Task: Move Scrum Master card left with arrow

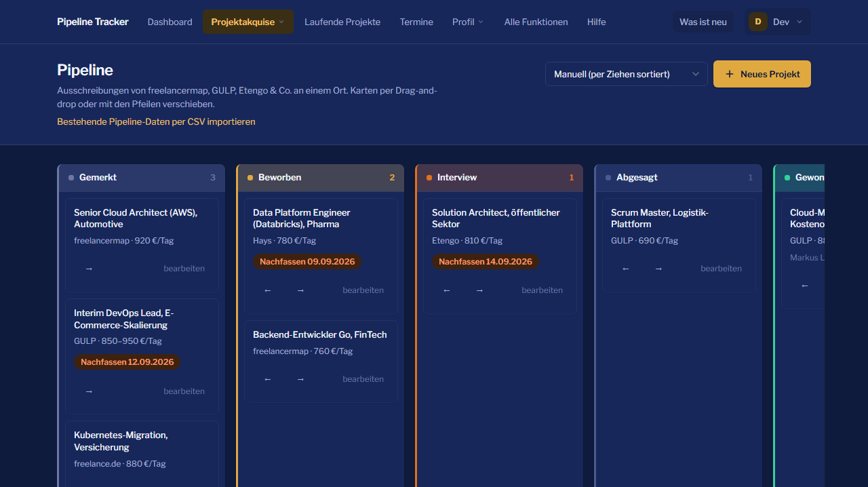Action: (626, 269)
